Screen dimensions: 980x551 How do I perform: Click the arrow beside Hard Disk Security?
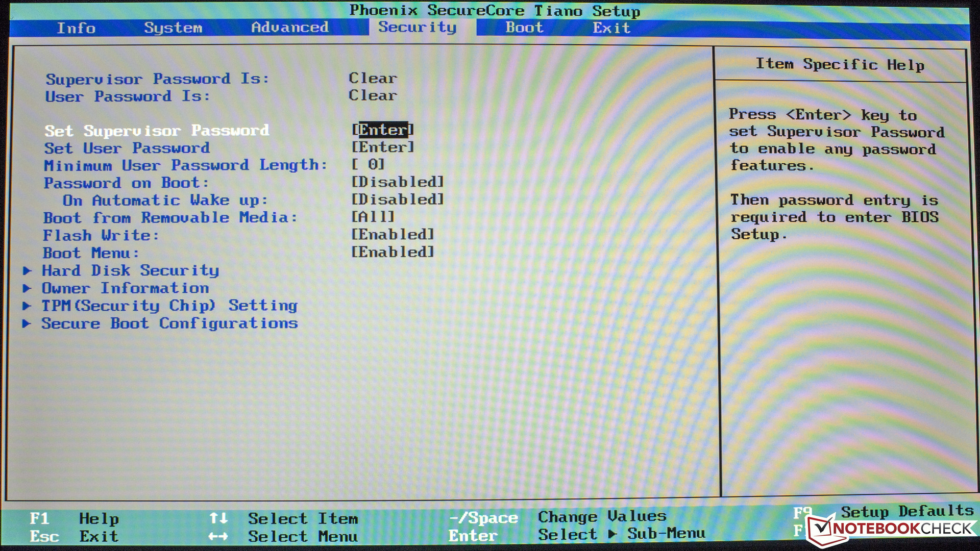27,270
